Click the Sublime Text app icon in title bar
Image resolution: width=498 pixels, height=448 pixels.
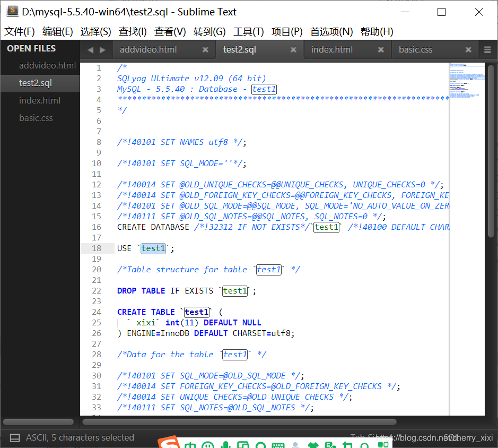pyautogui.click(x=12, y=11)
